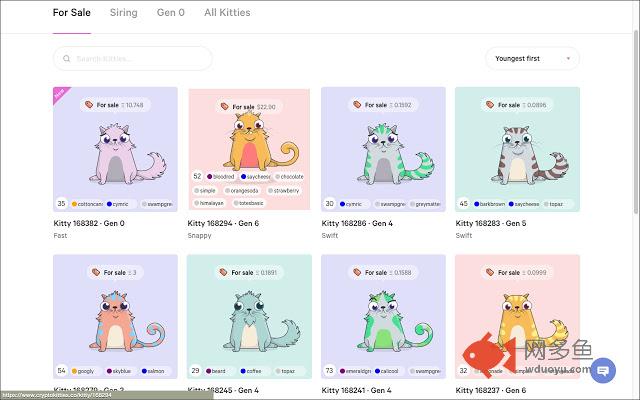The width and height of the screenshot is (640, 400).
Task: Open the chat bubble support button
Action: (x=603, y=370)
